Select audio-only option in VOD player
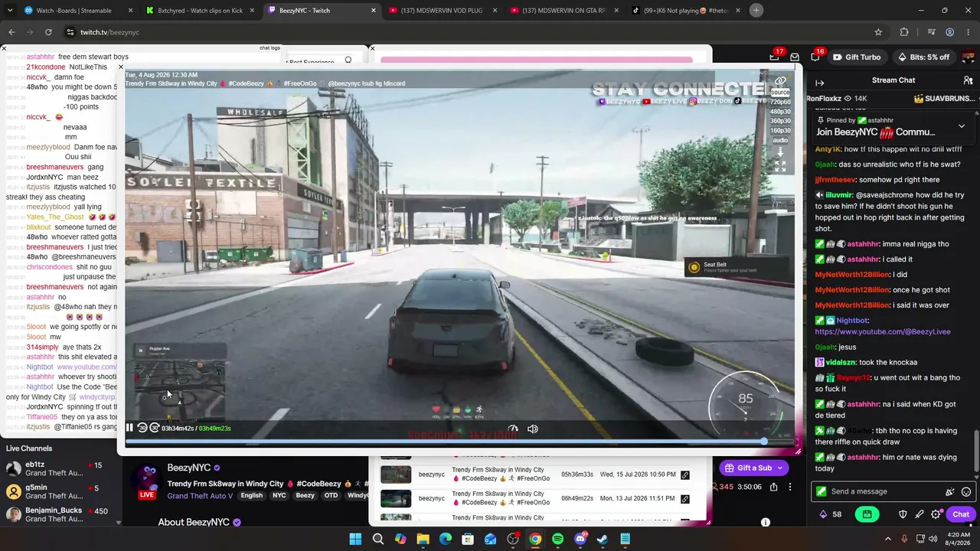 pos(779,140)
